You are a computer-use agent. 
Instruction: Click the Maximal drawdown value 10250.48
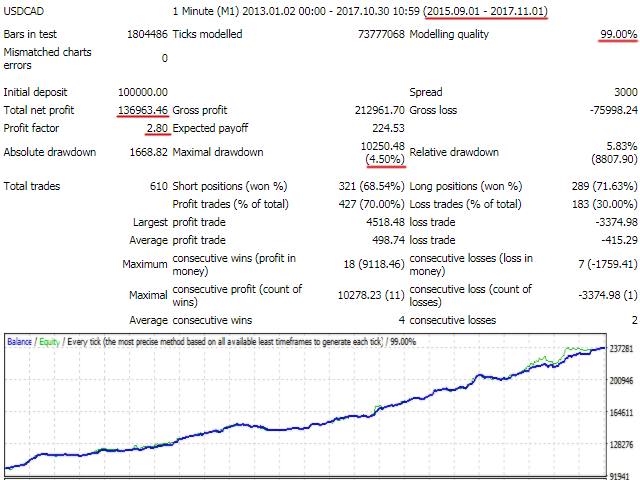[x=383, y=146]
